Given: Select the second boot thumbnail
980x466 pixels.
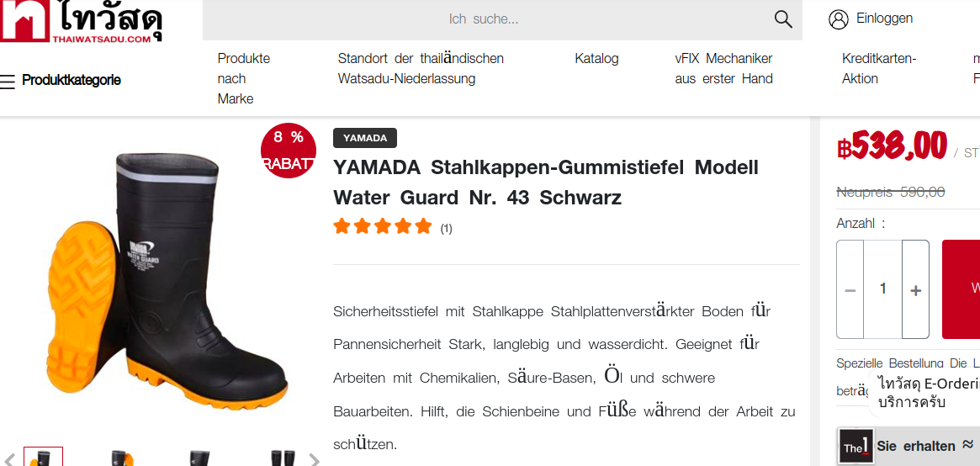Looking at the screenshot, I should [123, 458].
